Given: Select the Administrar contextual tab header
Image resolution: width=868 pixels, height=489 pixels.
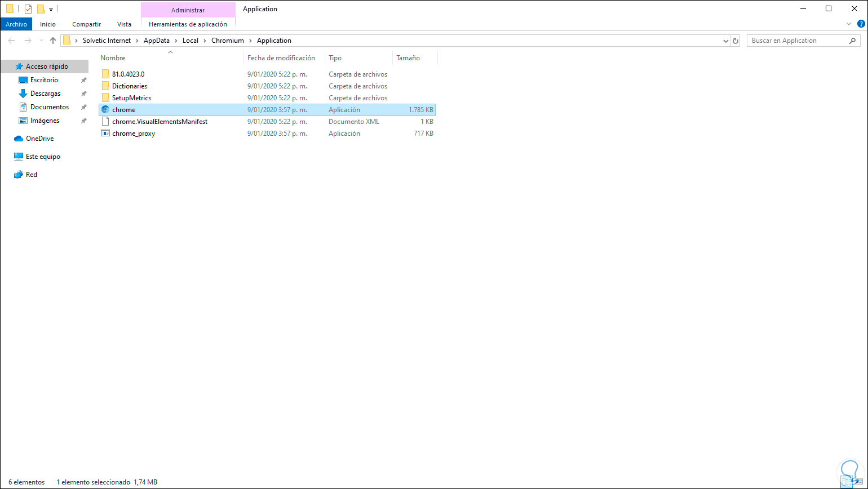Looking at the screenshot, I should pos(188,10).
